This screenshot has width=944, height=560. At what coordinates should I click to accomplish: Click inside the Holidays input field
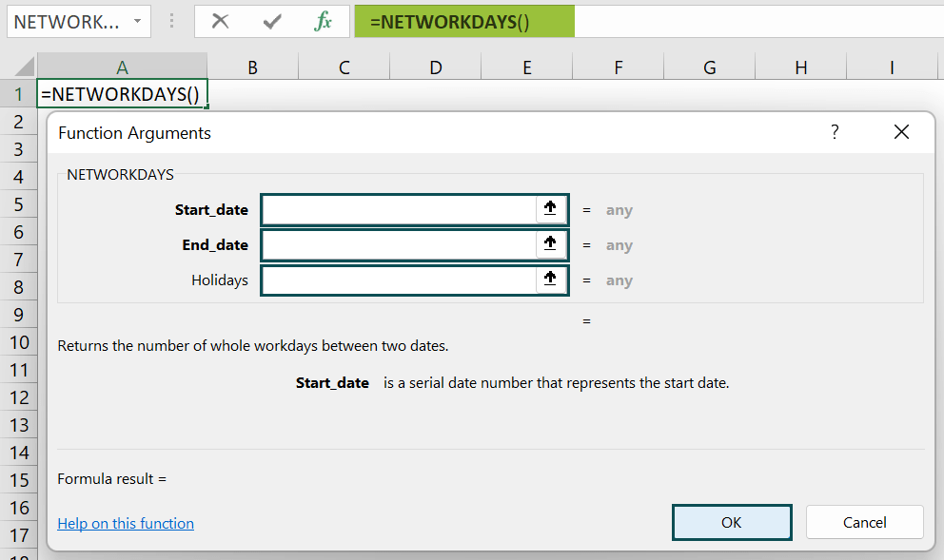400,279
